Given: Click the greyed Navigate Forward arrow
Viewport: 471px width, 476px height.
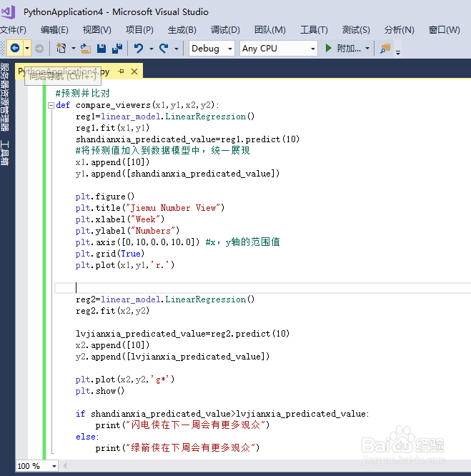Looking at the screenshot, I should [39, 49].
